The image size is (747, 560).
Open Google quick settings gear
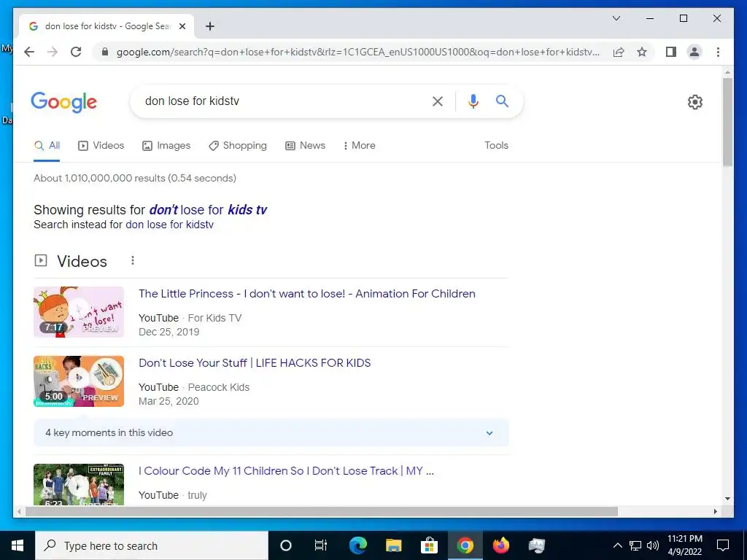[x=695, y=102]
